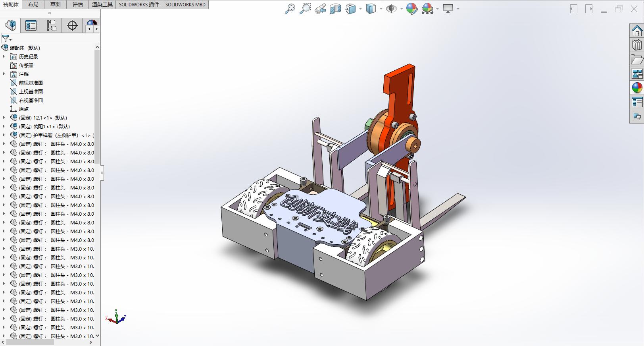The height and width of the screenshot is (346, 644).
Task: Expand the (固定) 12.1<1> component
Action: (x=4, y=118)
